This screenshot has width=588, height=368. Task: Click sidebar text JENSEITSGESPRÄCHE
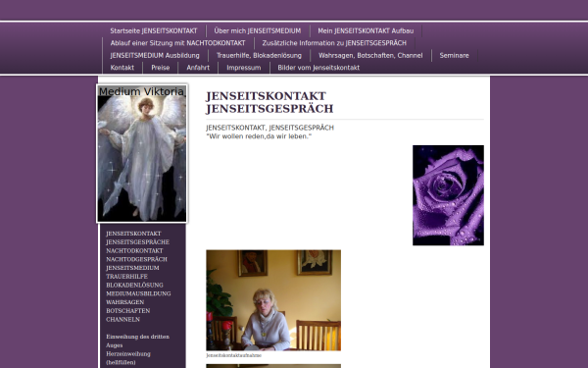point(137,242)
